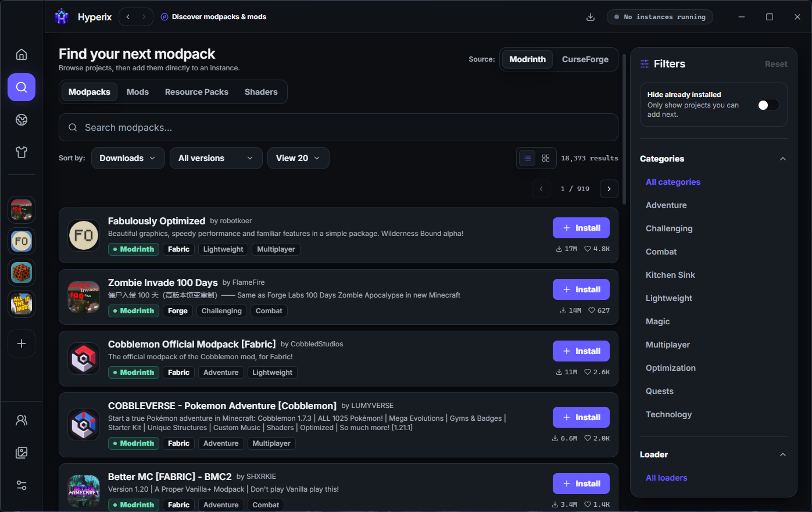
Task: Install Zombie Invade 100 Days
Action: tap(581, 289)
